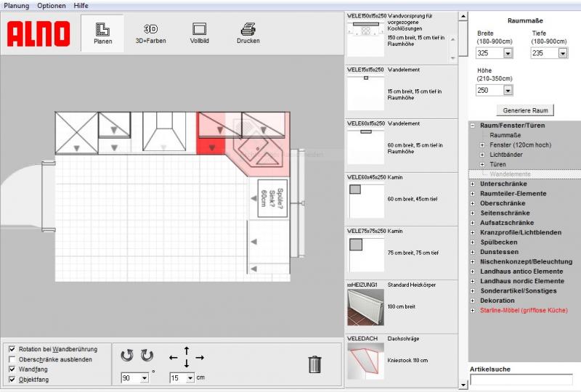Move object up with arrow
Screen dimensions: 581x392
[186, 350]
